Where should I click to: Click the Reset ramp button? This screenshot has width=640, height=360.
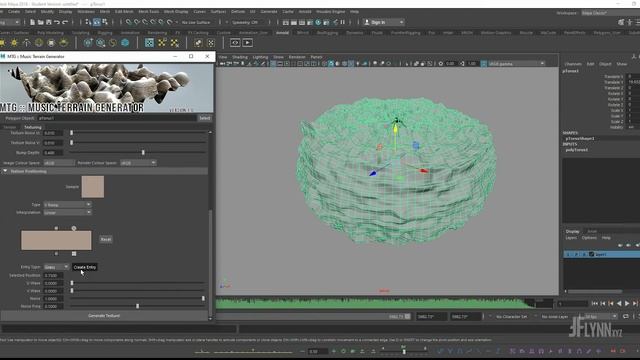point(106,239)
